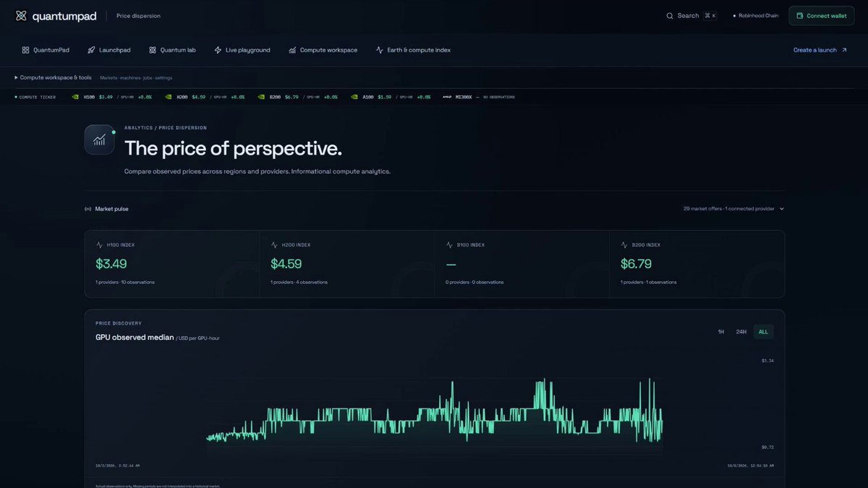Click the $4.59 H200 index value
Image resolution: width=868 pixels, height=488 pixels.
pos(286,264)
